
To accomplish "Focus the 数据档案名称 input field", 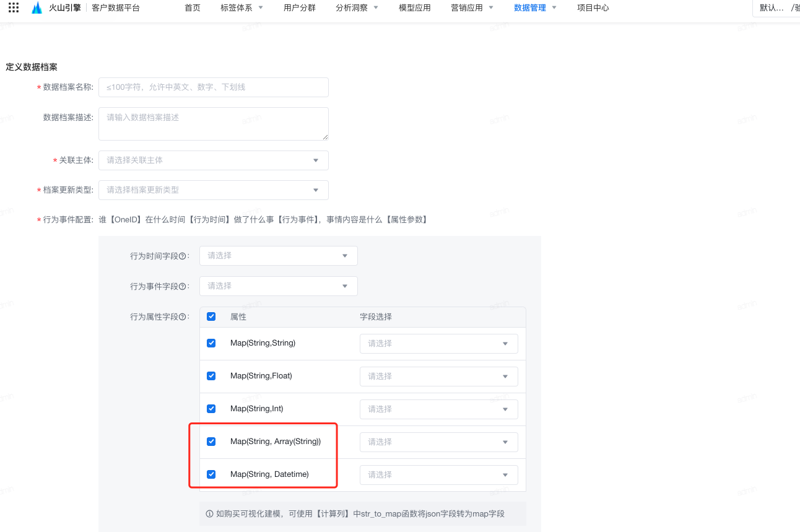I will pos(214,87).
